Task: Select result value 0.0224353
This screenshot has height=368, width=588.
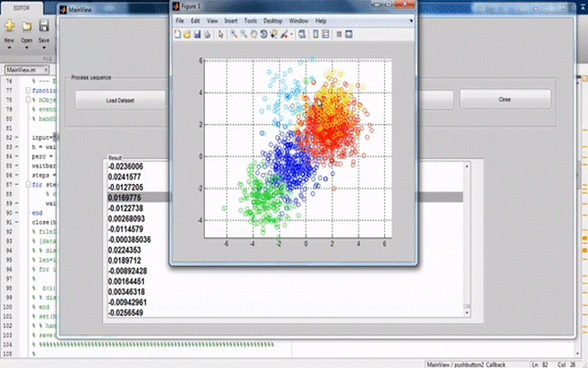Action: point(125,250)
